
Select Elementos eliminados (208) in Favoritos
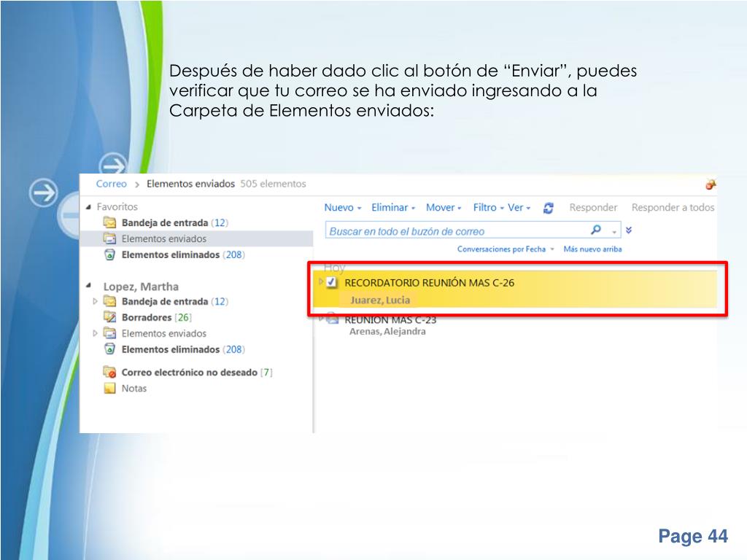tap(183, 254)
